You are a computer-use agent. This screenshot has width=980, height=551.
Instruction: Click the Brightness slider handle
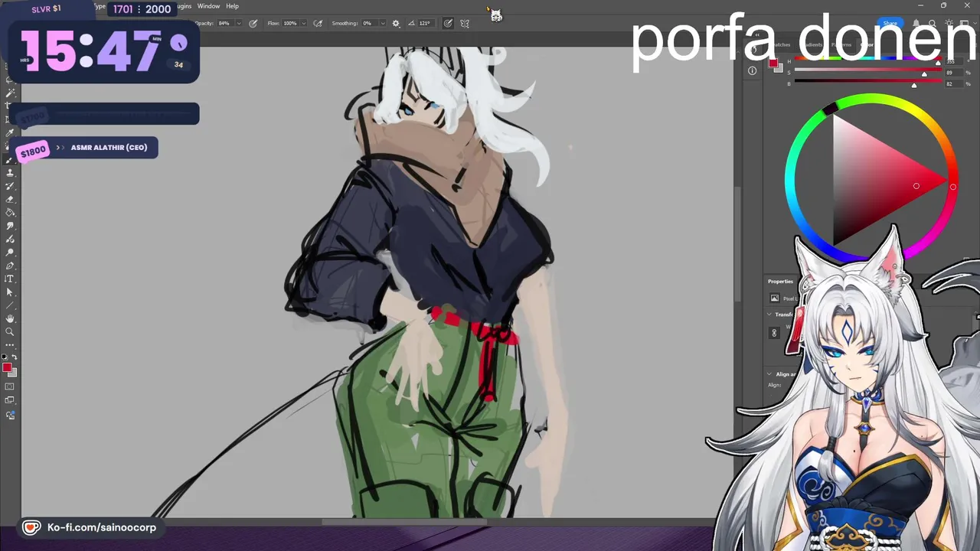914,85
